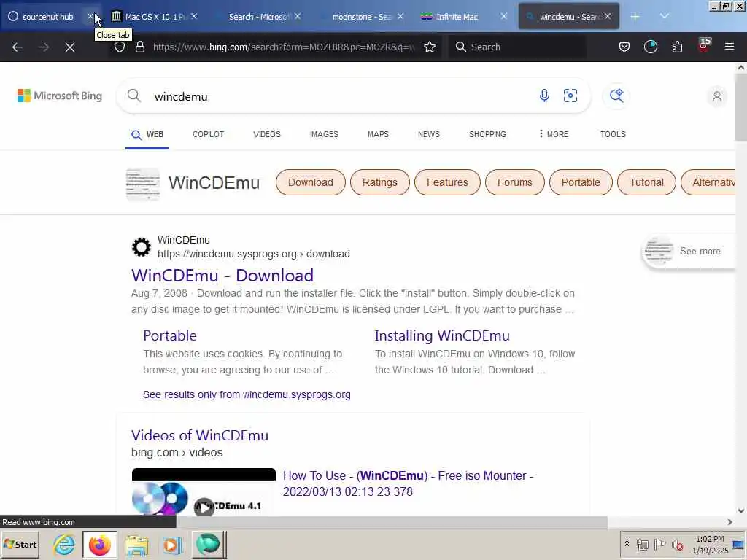Switch to the moonstone search tab
Viewport: 747px width, 560px height.
(x=360, y=17)
